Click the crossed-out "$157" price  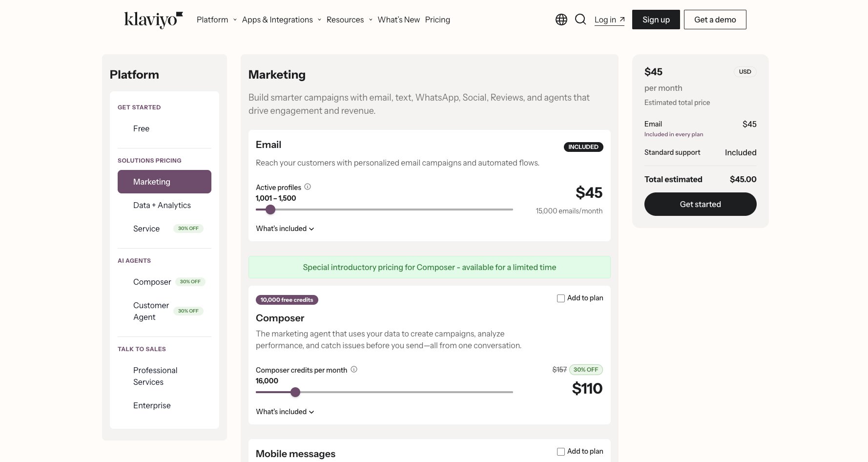(x=559, y=370)
